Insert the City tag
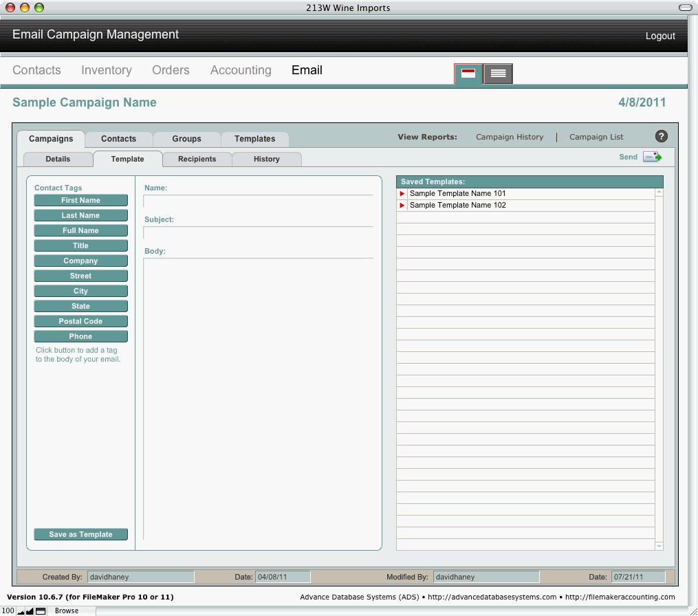 tap(80, 291)
